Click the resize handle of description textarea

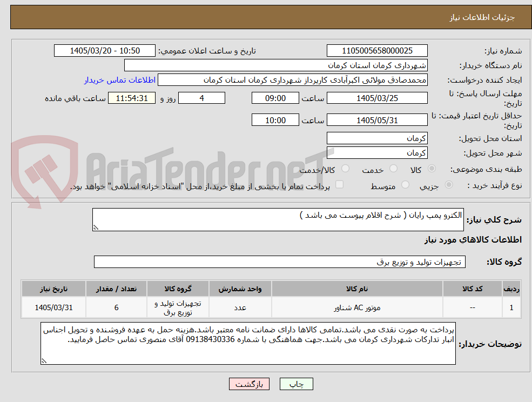click(x=96, y=228)
